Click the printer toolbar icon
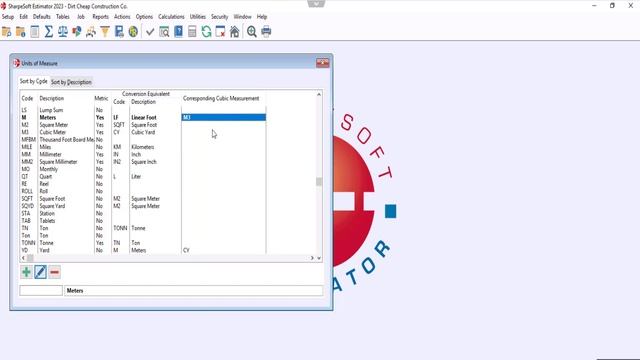Viewport: 640px width, 360px height. (266, 31)
